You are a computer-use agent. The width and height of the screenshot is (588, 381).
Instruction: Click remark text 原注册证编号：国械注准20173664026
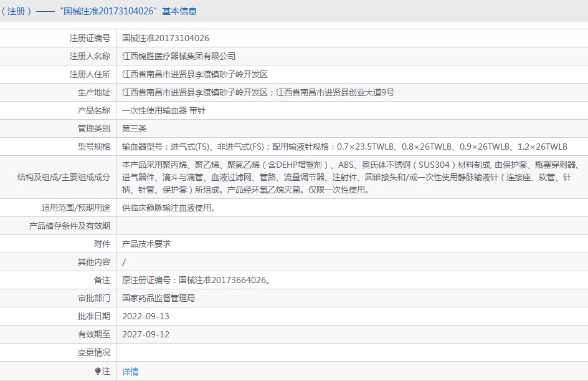coord(196,280)
